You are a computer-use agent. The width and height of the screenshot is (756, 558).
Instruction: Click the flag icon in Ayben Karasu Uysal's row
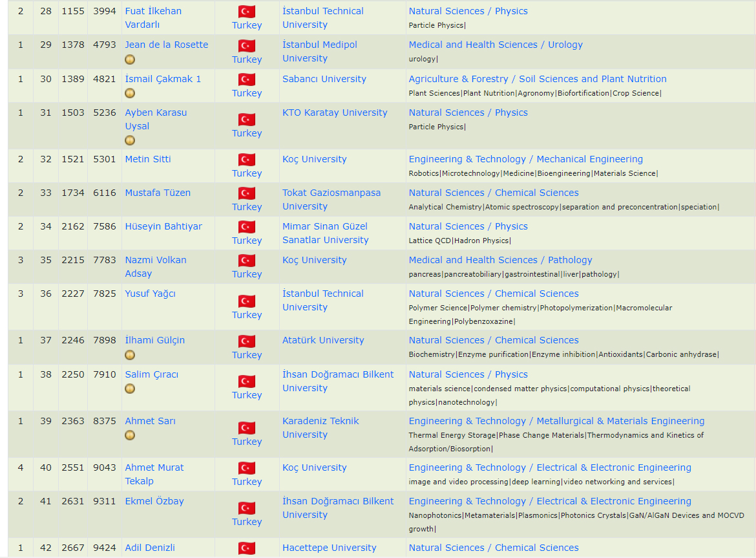pos(247,120)
